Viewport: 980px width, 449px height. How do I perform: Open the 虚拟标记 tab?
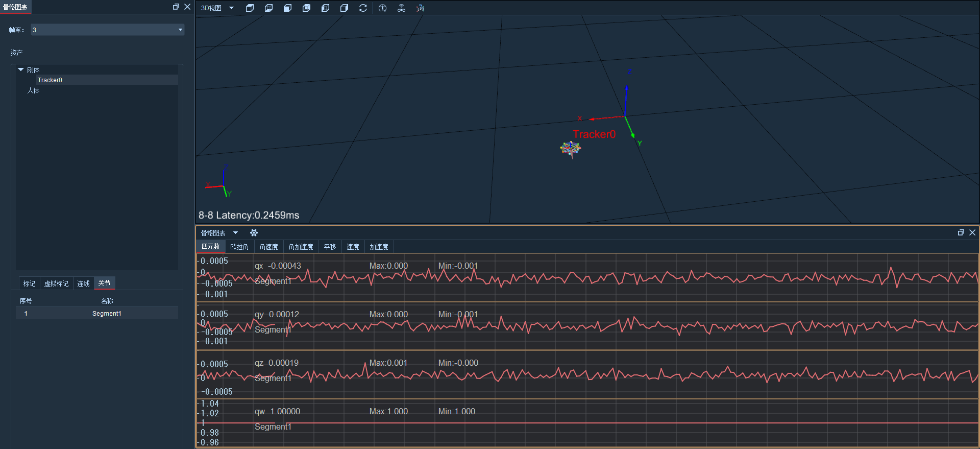[56, 283]
